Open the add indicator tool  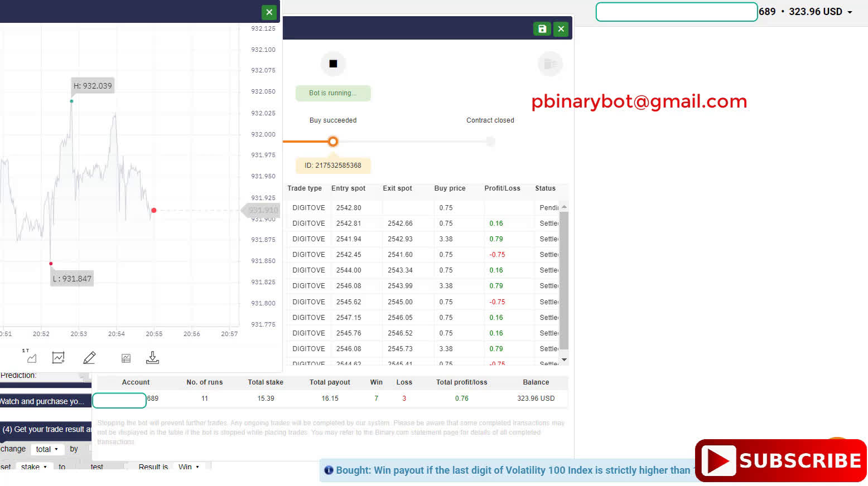58,357
